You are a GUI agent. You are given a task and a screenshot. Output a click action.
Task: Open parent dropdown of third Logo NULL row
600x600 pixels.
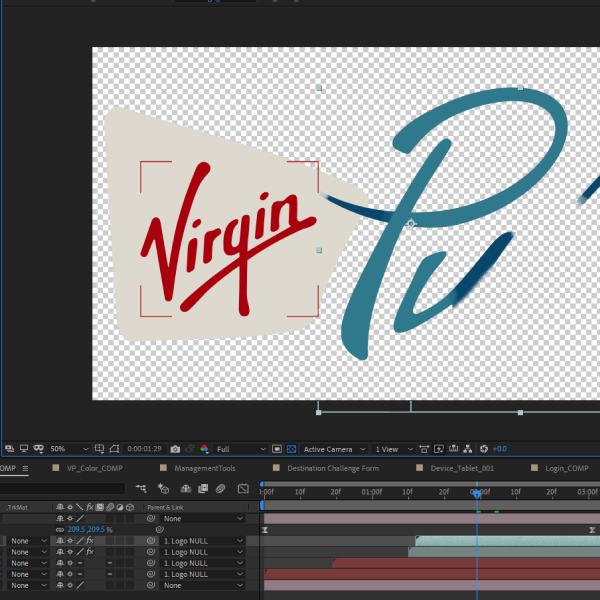tap(203, 563)
